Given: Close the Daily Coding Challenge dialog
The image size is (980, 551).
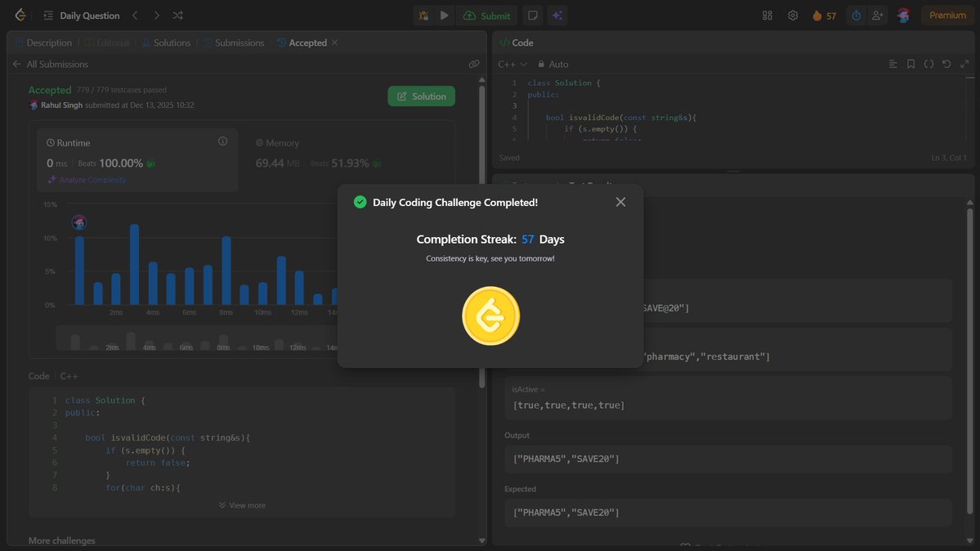Looking at the screenshot, I should (x=620, y=202).
